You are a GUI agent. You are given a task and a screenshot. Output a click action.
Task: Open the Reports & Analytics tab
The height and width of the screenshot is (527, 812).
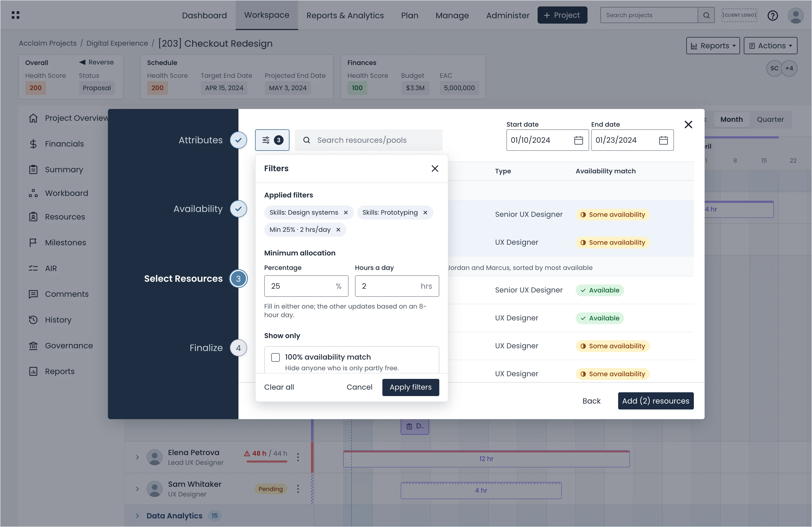[x=345, y=15]
